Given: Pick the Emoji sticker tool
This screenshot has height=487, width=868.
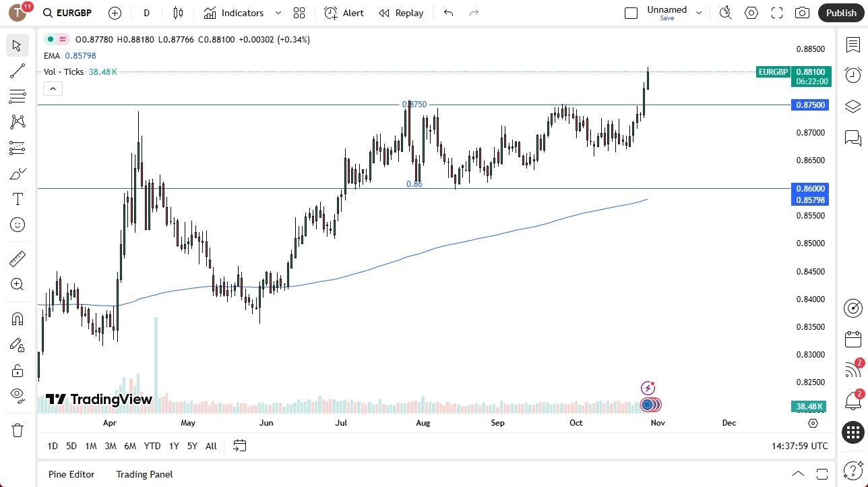Looking at the screenshot, I should pos(17,225).
